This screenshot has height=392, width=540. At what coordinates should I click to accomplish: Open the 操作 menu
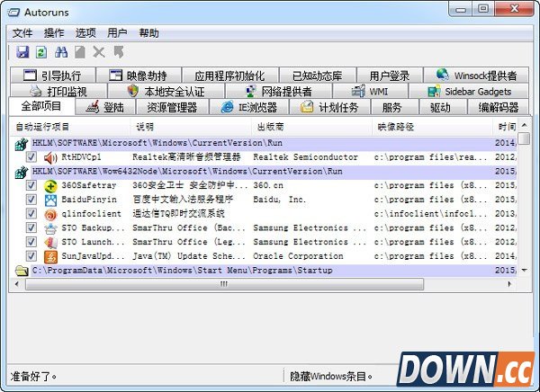pos(54,33)
